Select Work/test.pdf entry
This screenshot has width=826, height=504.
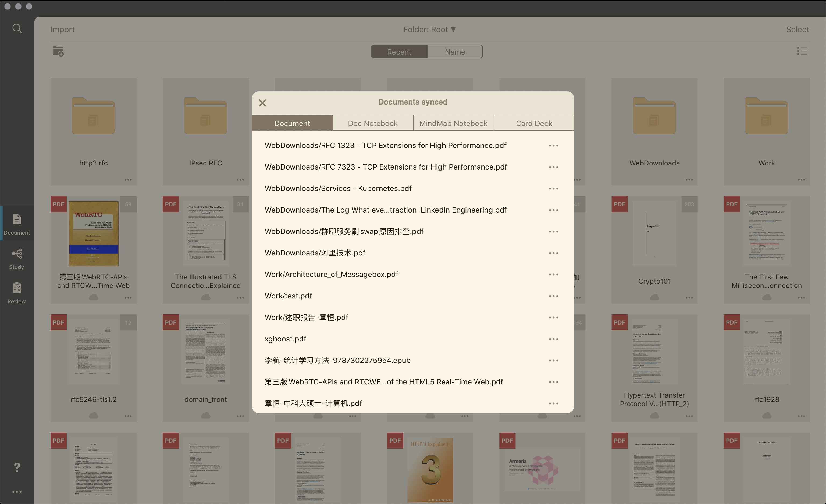pyautogui.click(x=288, y=296)
